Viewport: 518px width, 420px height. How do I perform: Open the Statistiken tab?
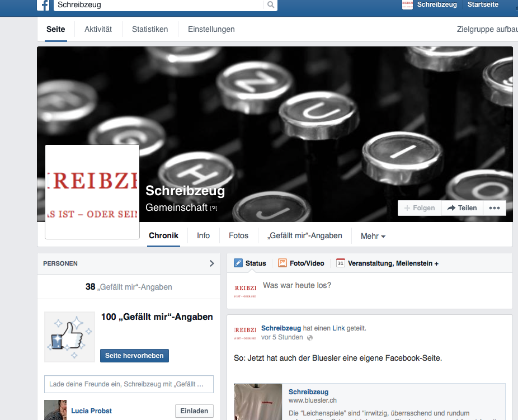tap(150, 30)
